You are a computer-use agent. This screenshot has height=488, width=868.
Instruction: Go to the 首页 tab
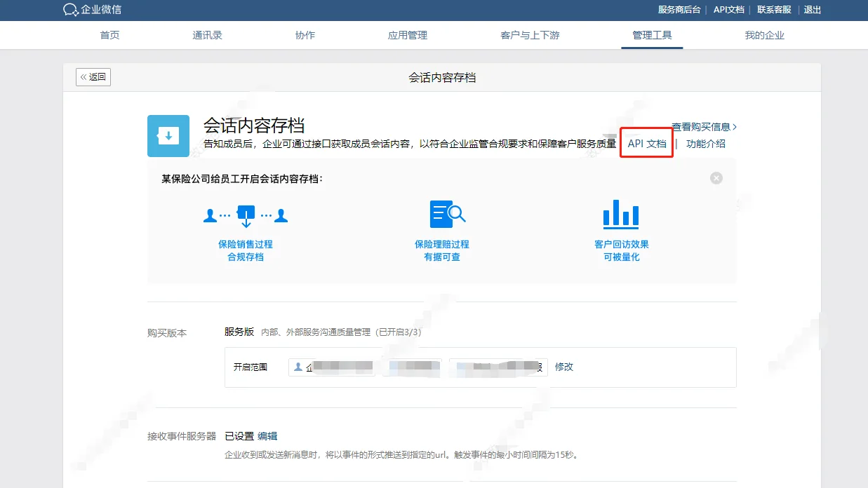point(110,35)
